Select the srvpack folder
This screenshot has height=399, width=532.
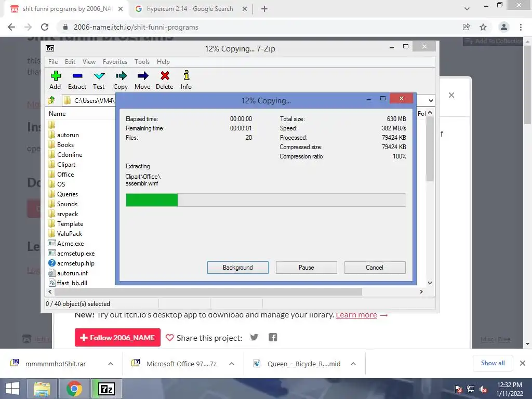tap(63, 214)
